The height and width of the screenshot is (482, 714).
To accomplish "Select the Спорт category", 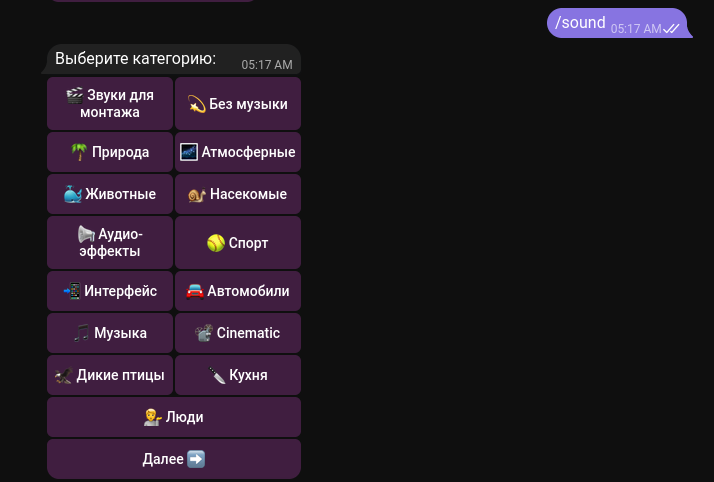I will pyautogui.click(x=238, y=242).
